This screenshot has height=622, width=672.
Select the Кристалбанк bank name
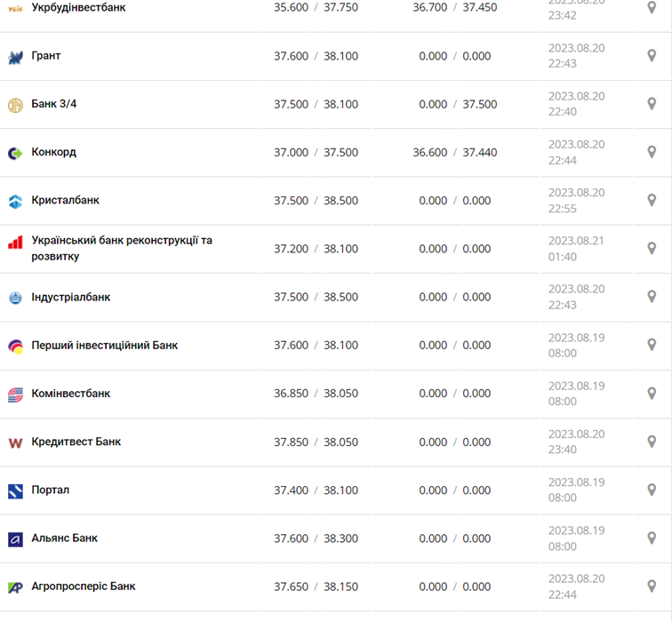coord(65,200)
